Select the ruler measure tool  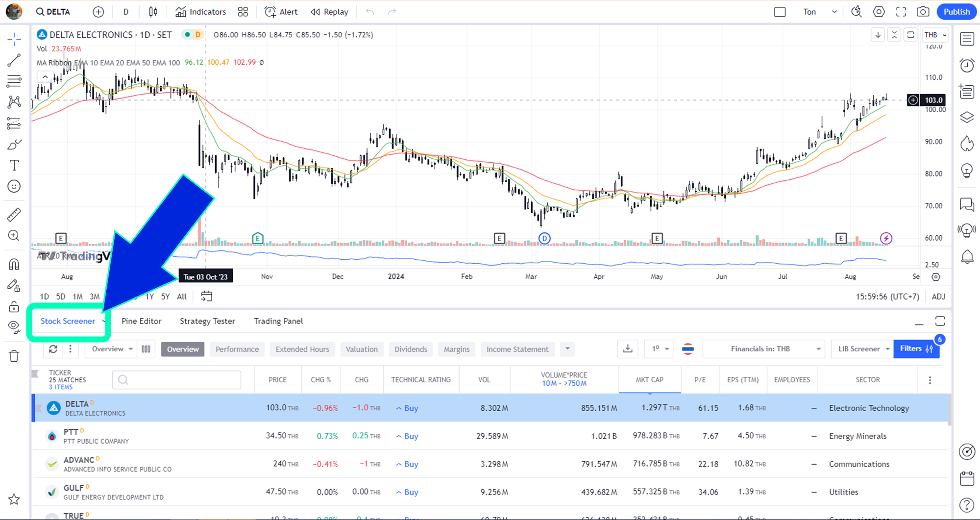pyautogui.click(x=14, y=215)
